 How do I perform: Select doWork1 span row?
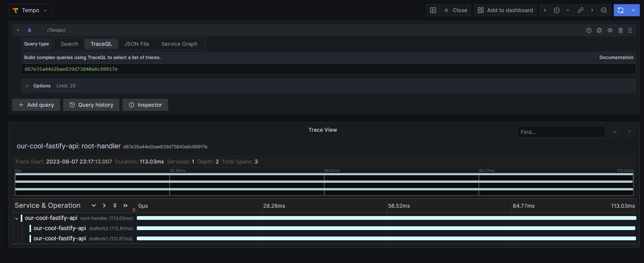pos(83,238)
